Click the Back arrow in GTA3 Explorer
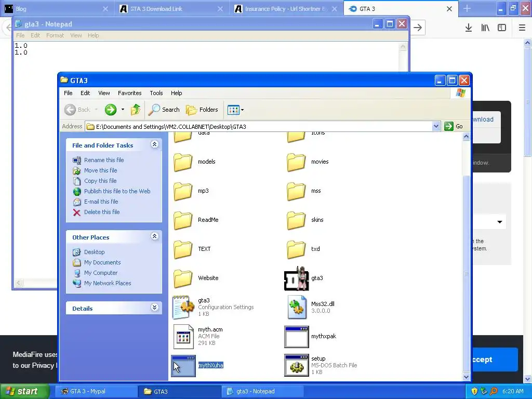The width and height of the screenshot is (532, 399). pyautogui.click(x=70, y=110)
